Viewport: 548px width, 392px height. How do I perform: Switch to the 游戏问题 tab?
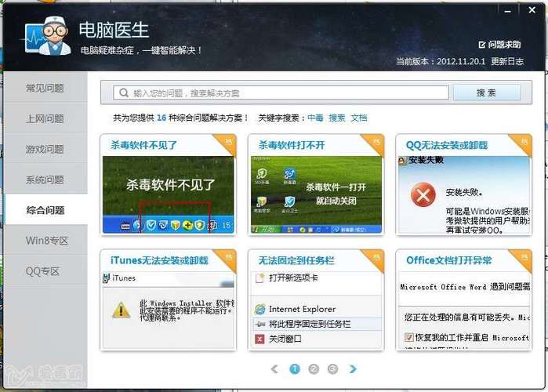[x=45, y=149]
